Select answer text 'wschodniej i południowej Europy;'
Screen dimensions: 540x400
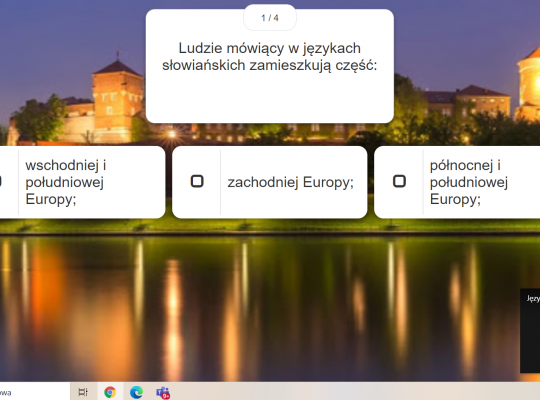pyautogui.click(x=65, y=182)
